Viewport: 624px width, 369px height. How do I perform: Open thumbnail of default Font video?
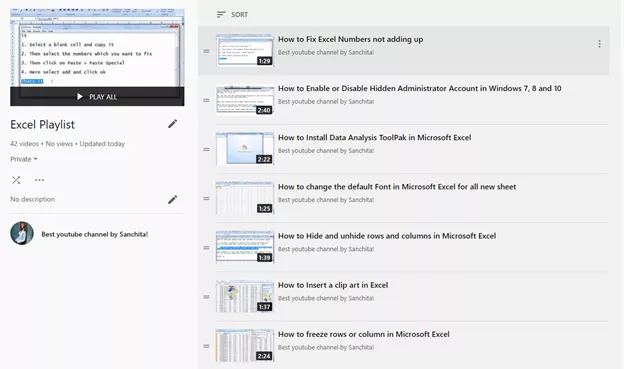245,198
